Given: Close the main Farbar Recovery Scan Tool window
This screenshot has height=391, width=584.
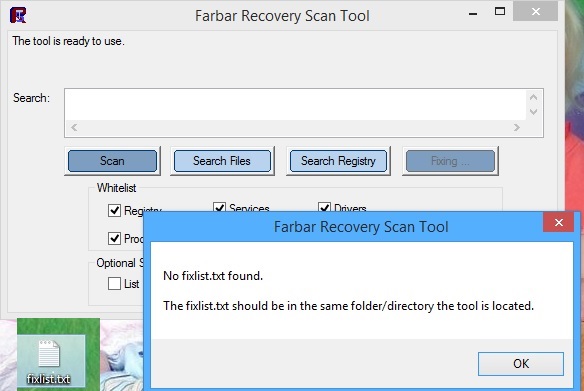Looking at the screenshot, I should [x=536, y=12].
